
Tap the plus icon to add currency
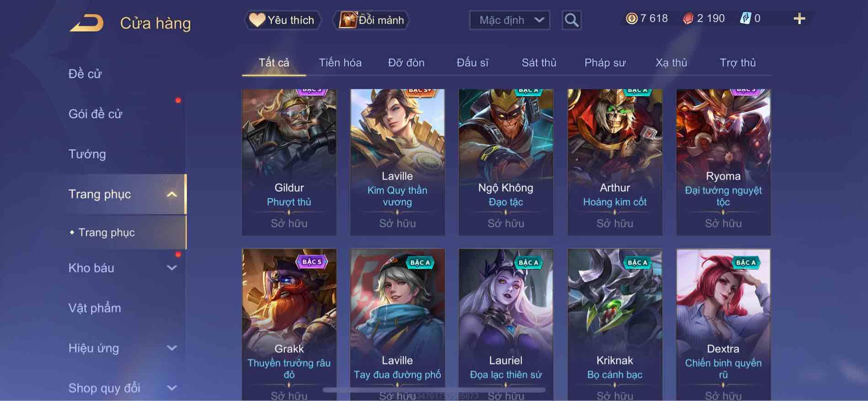(x=799, y=19)
